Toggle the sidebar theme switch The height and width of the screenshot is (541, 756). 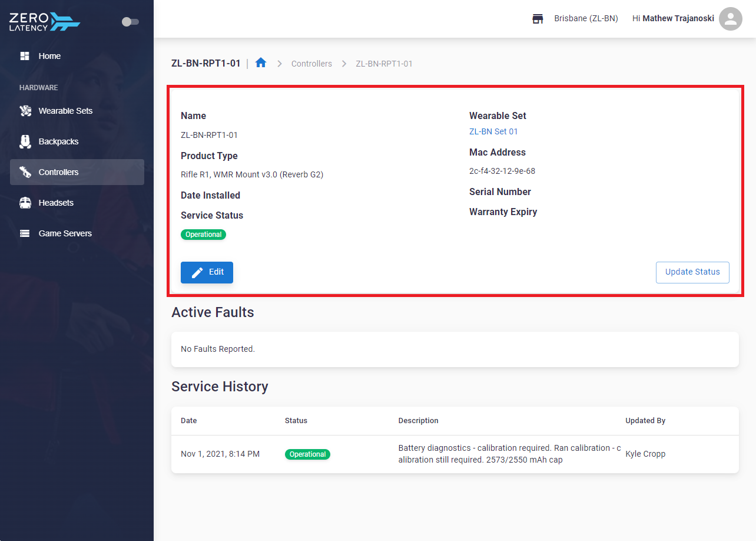(x=130, y=22)
